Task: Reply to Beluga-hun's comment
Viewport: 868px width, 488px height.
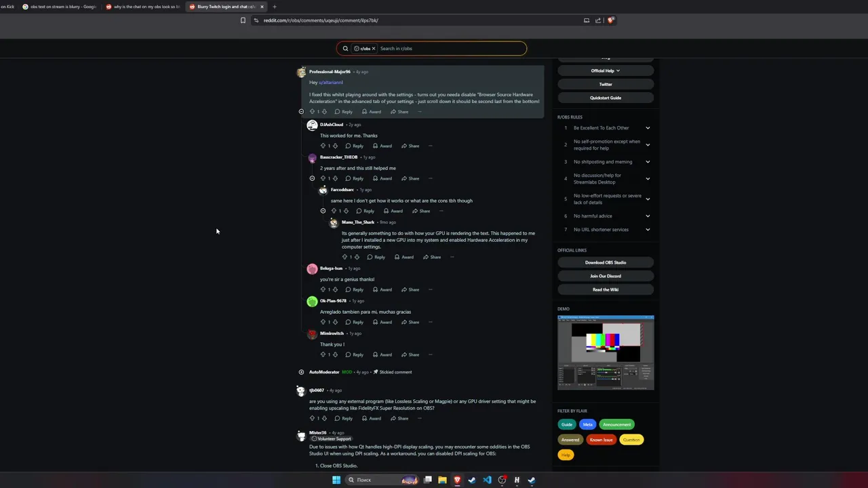Action: 354,289
